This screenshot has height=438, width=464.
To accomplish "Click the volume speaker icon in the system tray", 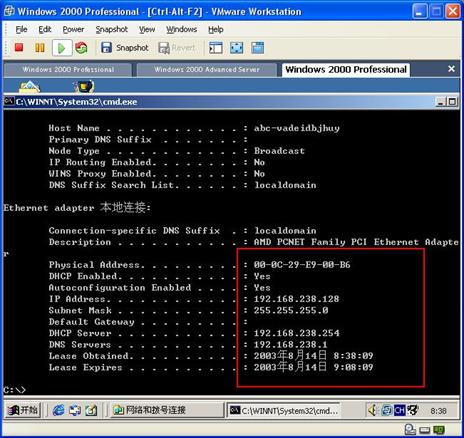I will 373,410.
